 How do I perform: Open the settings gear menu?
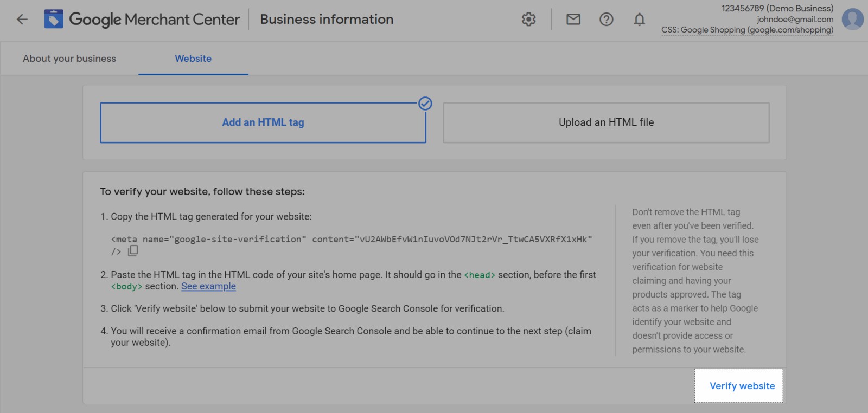[528, 20]
